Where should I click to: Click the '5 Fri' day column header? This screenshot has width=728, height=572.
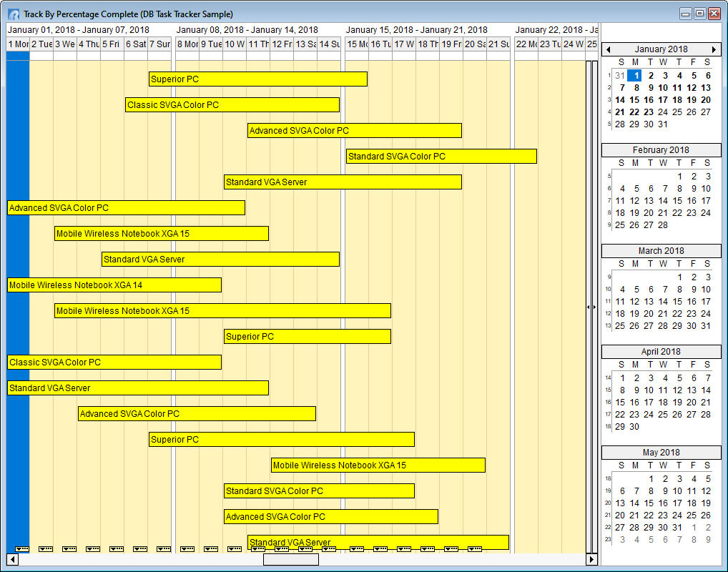point(112,44)
